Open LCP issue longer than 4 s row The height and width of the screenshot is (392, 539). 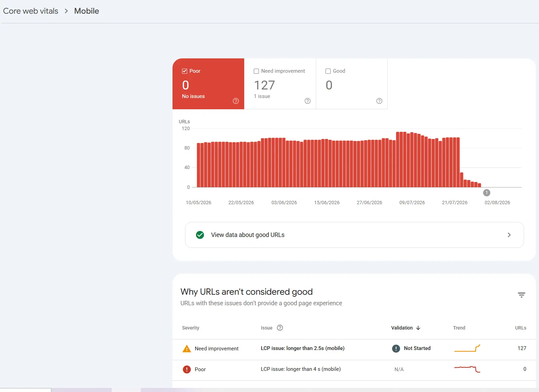click(x=354, y=370)
